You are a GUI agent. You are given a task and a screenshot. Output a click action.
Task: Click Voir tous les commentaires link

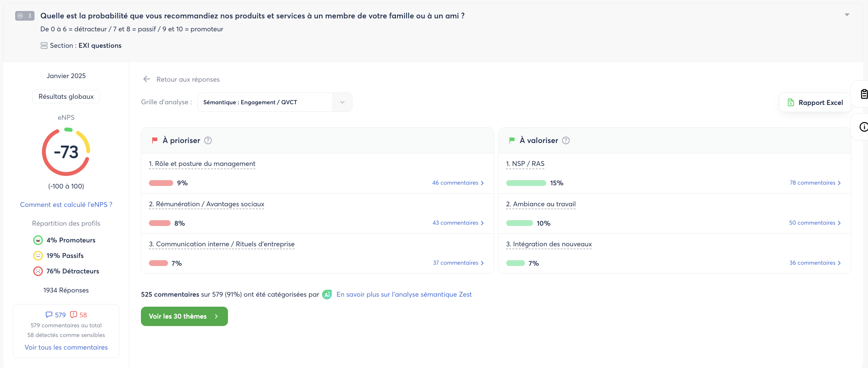(66, 347)
